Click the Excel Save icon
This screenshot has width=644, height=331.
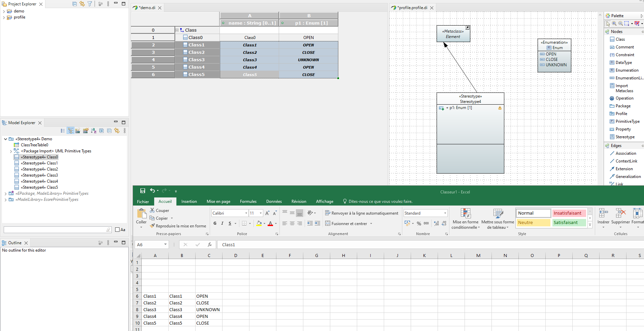143,191
